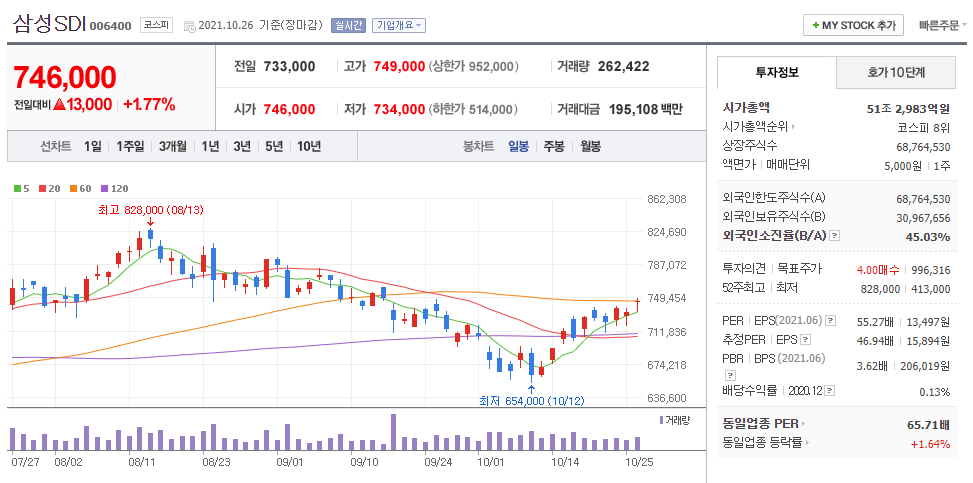The image size is (973, 483).
Task: Click the 거래대금 value 195,108 백만
Action: click(645, 110)
